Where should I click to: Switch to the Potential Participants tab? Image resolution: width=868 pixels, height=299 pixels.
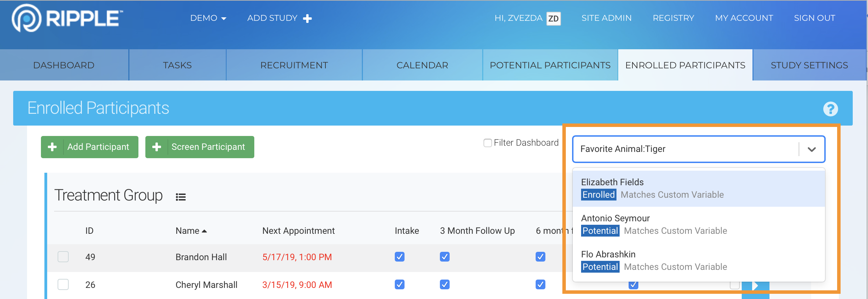(x=550, y=65)
